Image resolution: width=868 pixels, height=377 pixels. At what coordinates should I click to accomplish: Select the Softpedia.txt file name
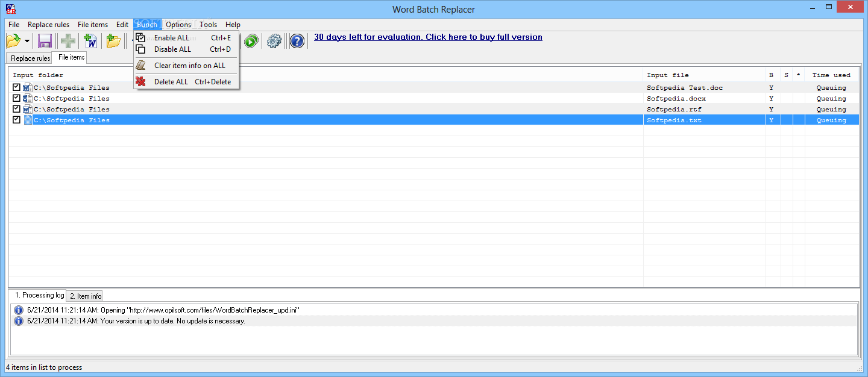point(674,120)
